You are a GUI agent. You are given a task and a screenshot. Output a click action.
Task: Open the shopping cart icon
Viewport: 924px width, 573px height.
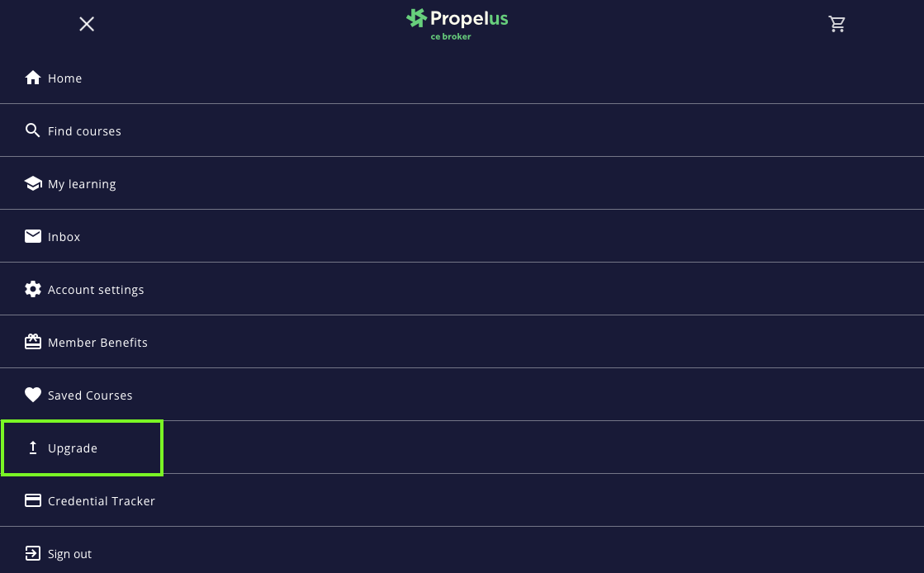point(837,24)
